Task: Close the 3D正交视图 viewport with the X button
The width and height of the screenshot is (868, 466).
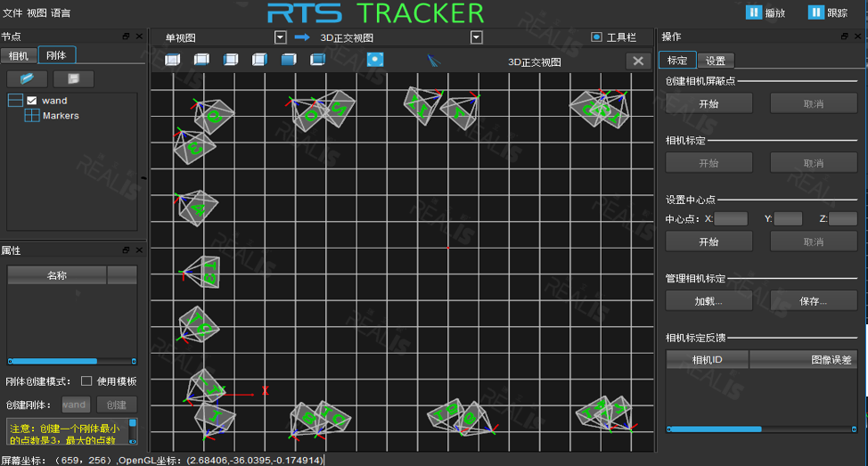Action: point(638,61)
